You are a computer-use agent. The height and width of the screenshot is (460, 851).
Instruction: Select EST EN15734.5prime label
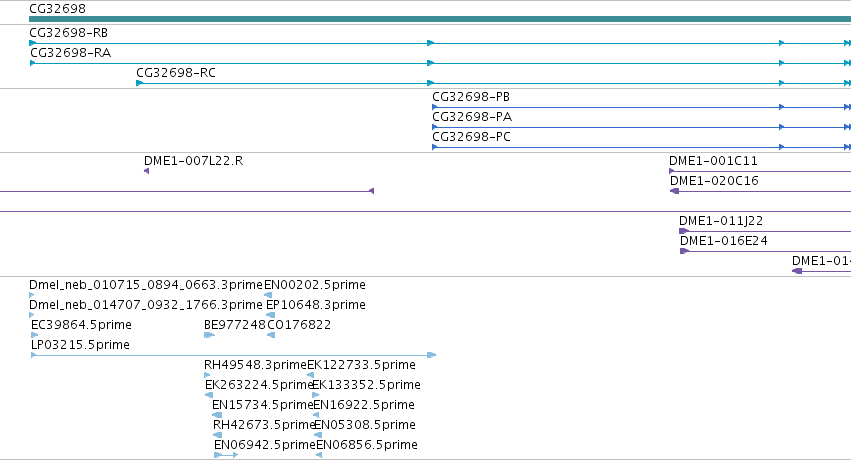tap(263, 406)
